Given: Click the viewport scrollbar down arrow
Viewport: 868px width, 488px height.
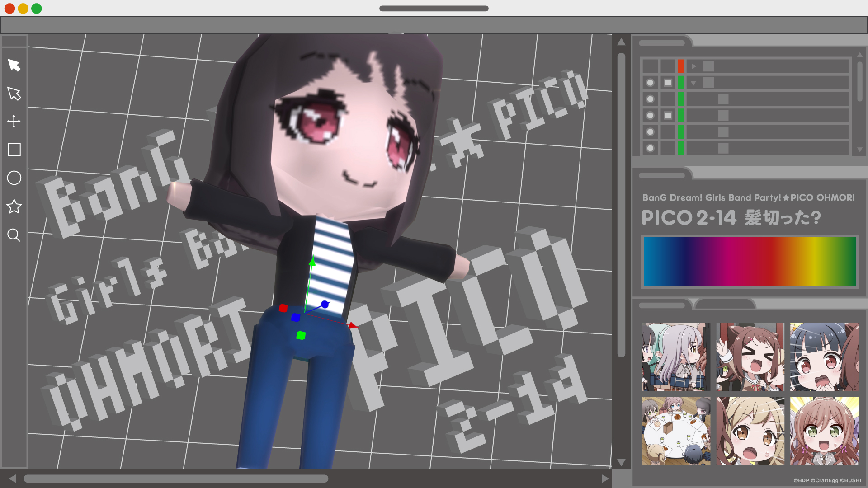Looking at the screenshot, I should [x=621, y=463].
